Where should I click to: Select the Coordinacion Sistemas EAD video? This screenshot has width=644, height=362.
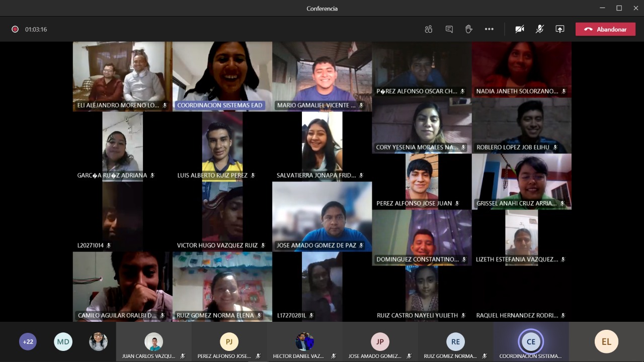[222, 76]
